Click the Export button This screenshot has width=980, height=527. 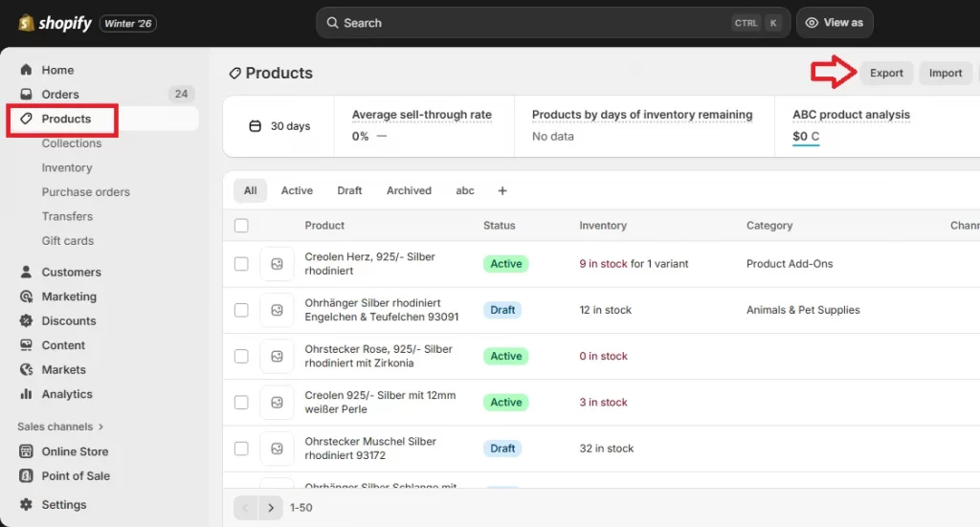(x=886, y=73)
